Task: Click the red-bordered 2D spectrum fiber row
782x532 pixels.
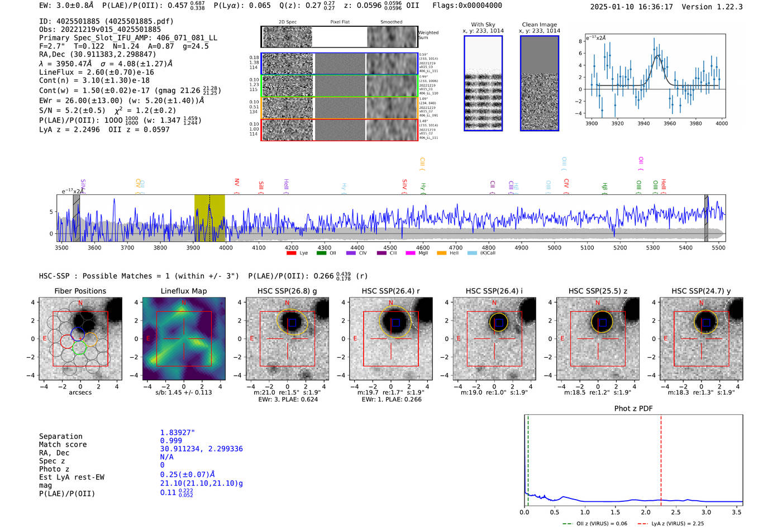Action: [x=339, y=130]
